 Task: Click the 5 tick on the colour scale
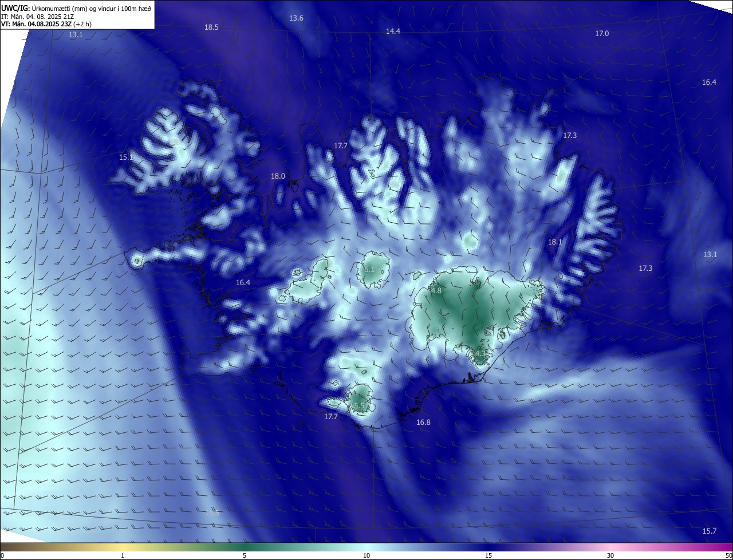coord(245,555)
